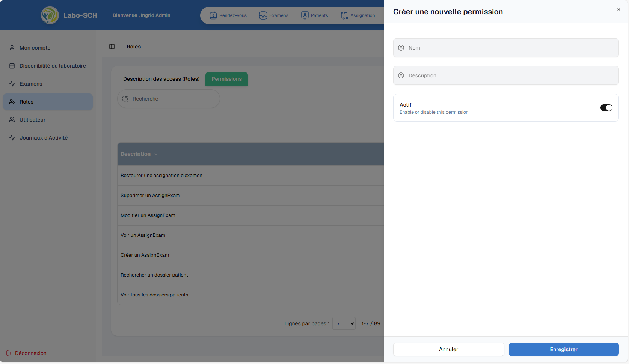
Task: Click the Examens monitor icon
Action: click(263, 15)
